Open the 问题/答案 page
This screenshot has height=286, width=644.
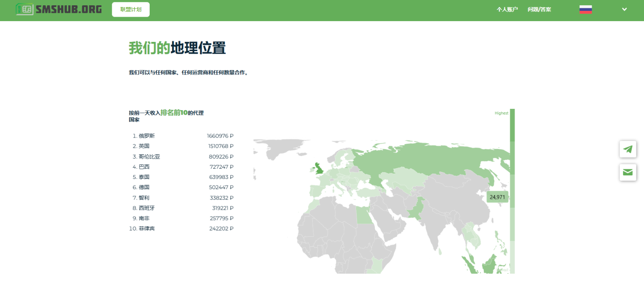(x=539, y=10)
